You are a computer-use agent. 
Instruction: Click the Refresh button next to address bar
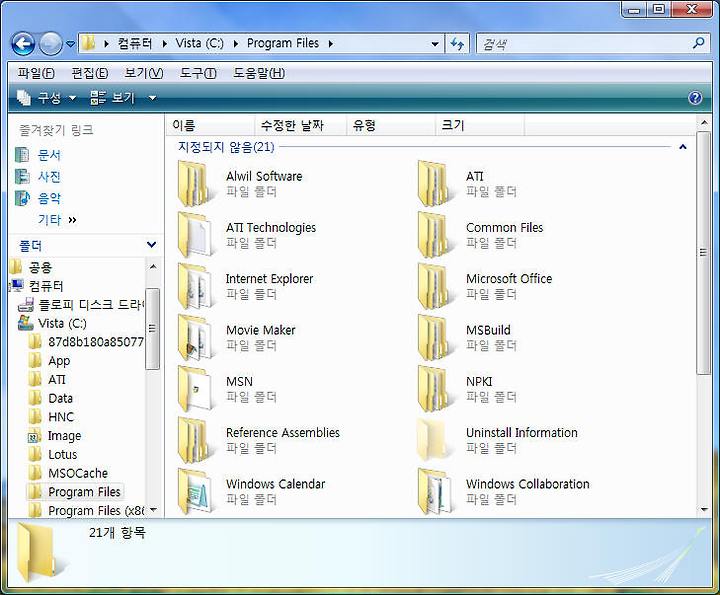(x=457, y=44)
